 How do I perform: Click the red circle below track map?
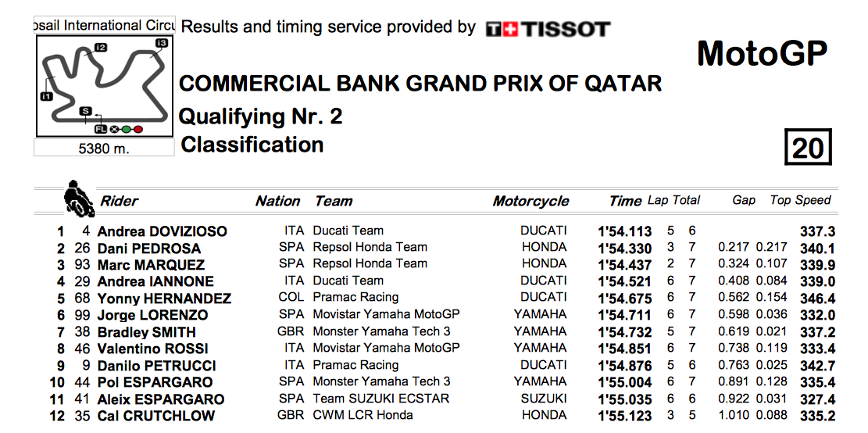138,130
